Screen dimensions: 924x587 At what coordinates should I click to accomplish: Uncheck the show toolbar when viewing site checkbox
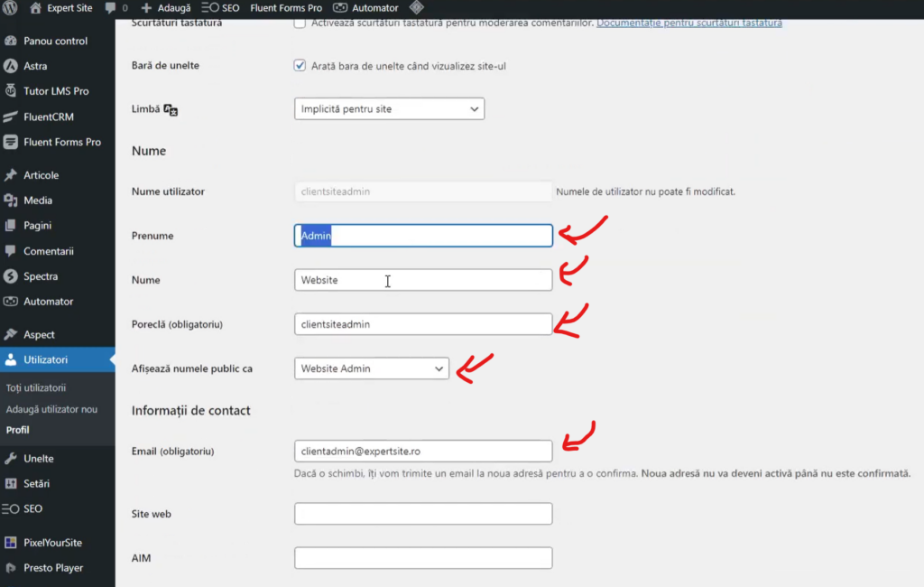[x=300, y=65]
